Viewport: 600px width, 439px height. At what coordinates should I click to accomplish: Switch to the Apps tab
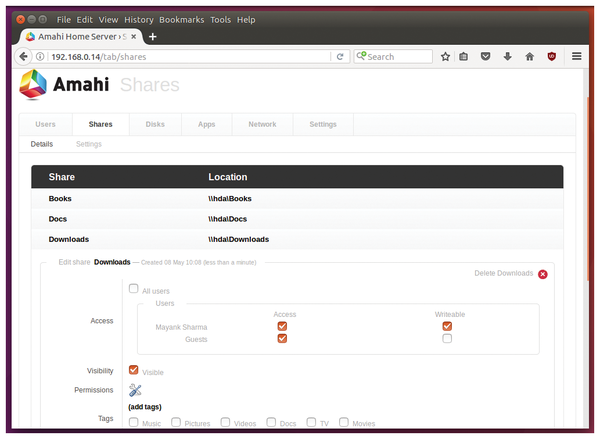pos(207,124)
